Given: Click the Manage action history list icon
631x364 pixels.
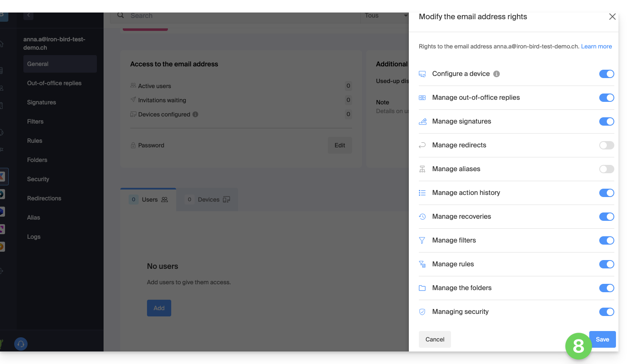Looking at the screenshot, I should click(422, 193).
